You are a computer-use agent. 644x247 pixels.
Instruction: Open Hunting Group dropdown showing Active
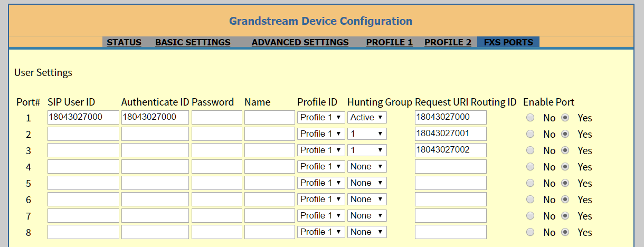367,117
